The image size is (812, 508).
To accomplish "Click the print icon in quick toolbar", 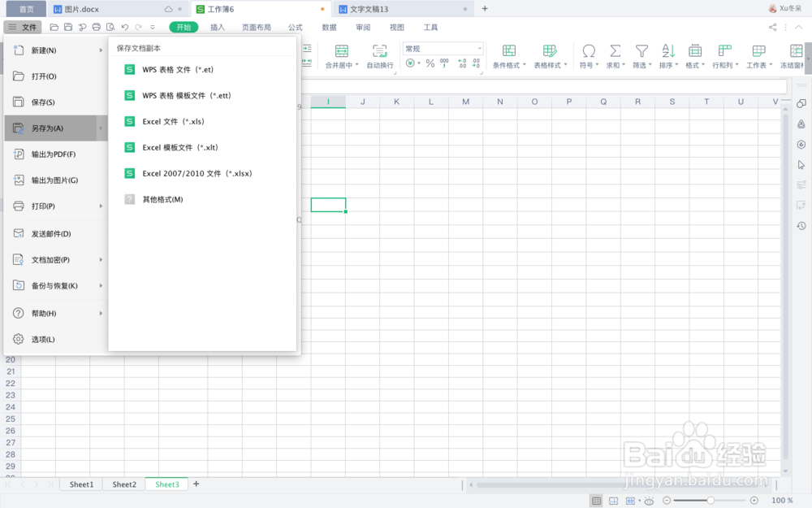I will click(x=97, y=27).
